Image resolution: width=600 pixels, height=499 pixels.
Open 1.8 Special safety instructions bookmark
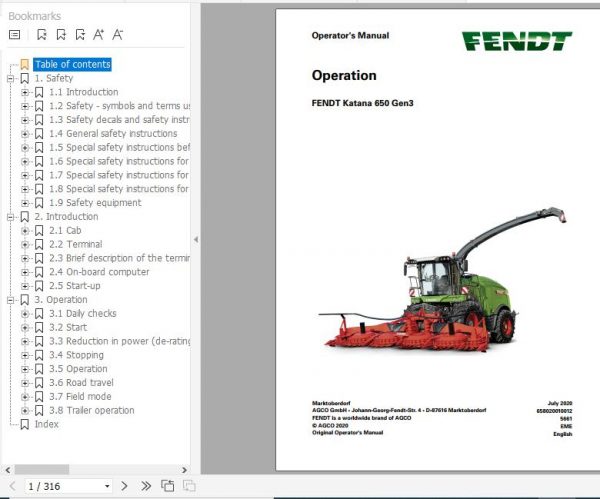coord(119,189)
